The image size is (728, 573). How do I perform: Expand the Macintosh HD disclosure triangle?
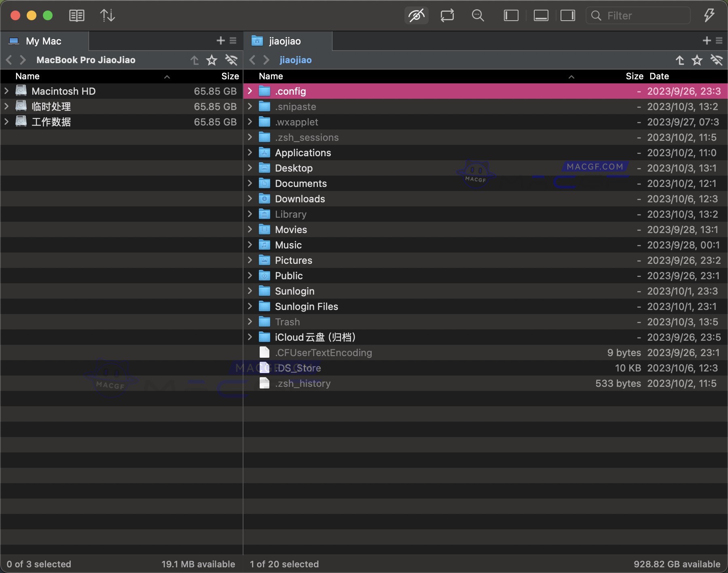coord(6,91)
